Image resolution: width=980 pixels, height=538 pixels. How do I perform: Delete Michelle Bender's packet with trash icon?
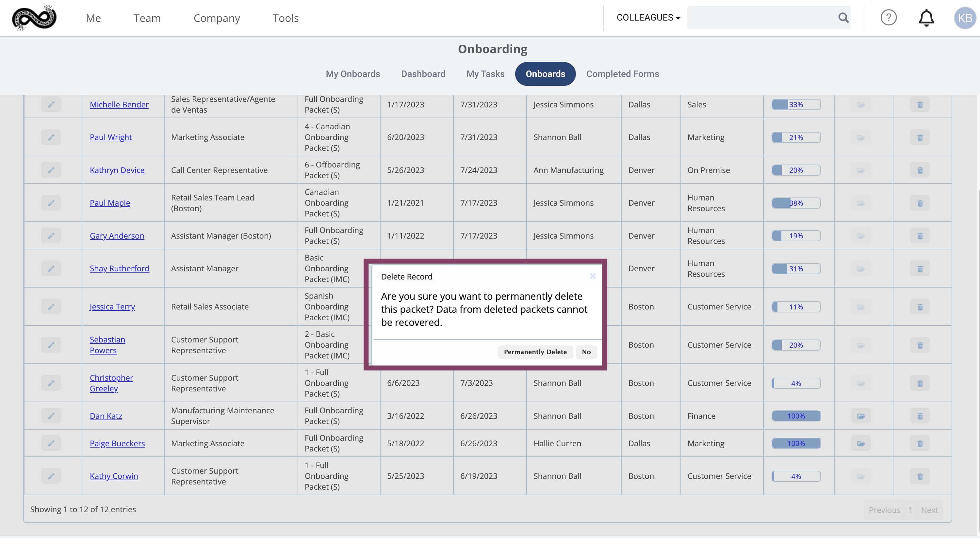pyautogui.click(x=920, y=104)
